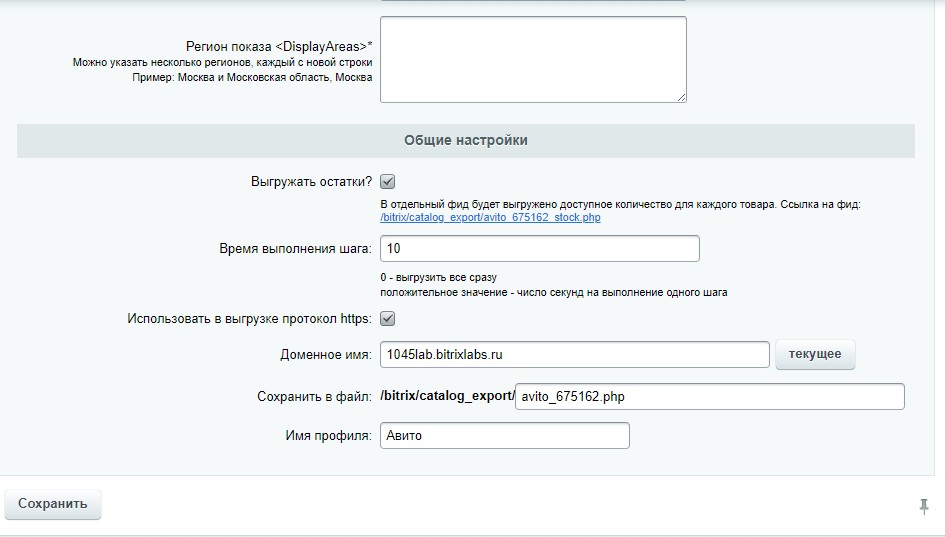Click inside the empty DisplayAreas region textarea
945x537 pixels.
(x=532, y=59)
